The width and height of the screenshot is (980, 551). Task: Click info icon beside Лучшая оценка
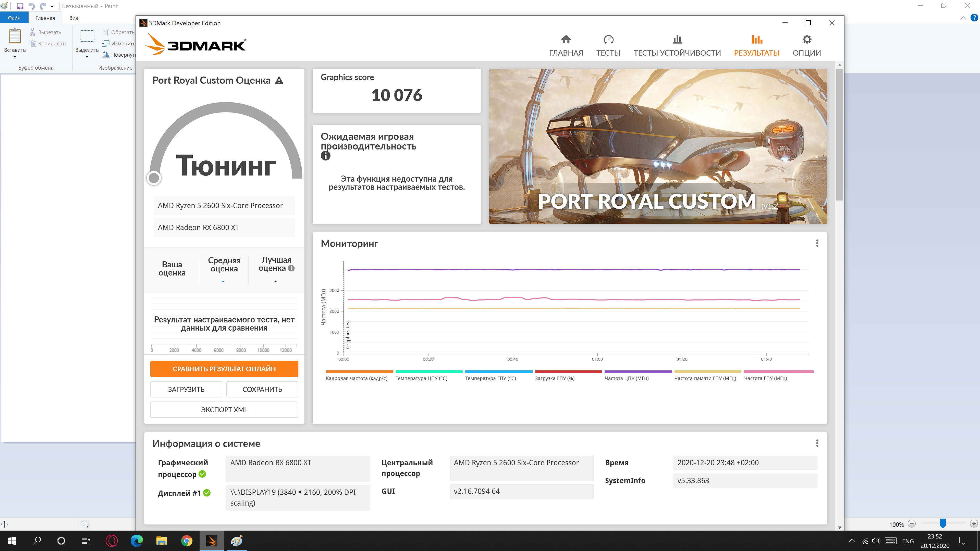291,268
